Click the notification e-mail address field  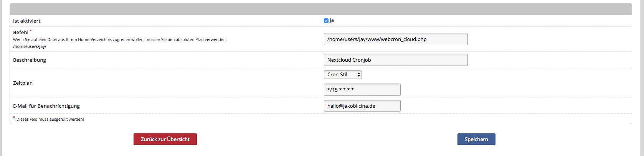[362, 106]
